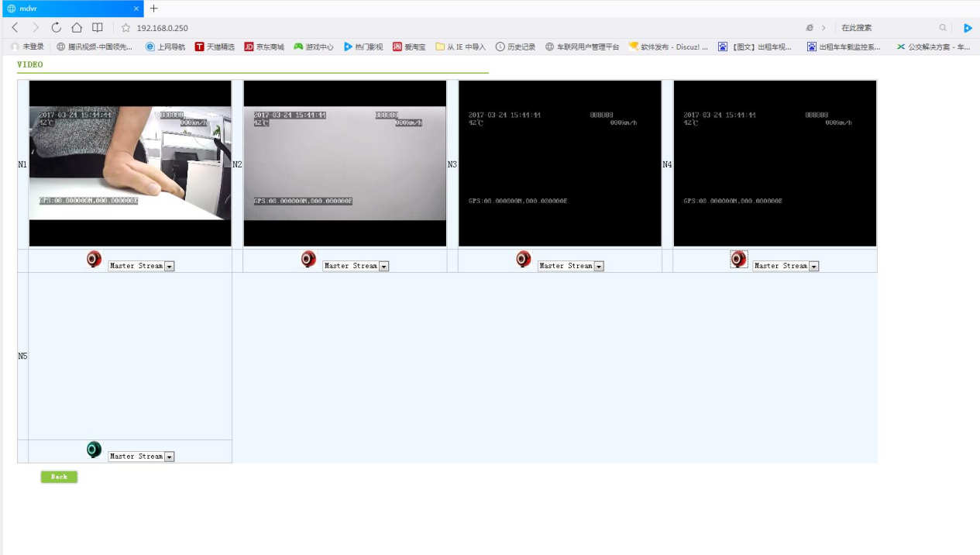Click the N2 camera record icon
Viewport: 980px width, 555px height.
pyautogui.click(x=308, y=260)
